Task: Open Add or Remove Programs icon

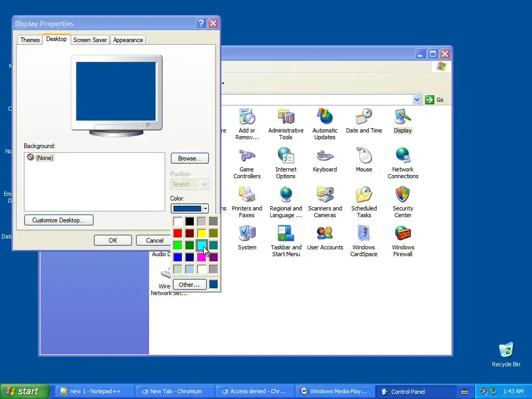Action: point(247,124)
